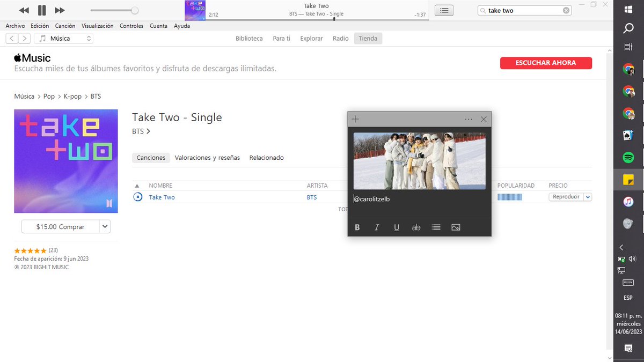Open the Visualización menu
The height and width of the screenshot is (362, 644).
(x=97, y=26)
